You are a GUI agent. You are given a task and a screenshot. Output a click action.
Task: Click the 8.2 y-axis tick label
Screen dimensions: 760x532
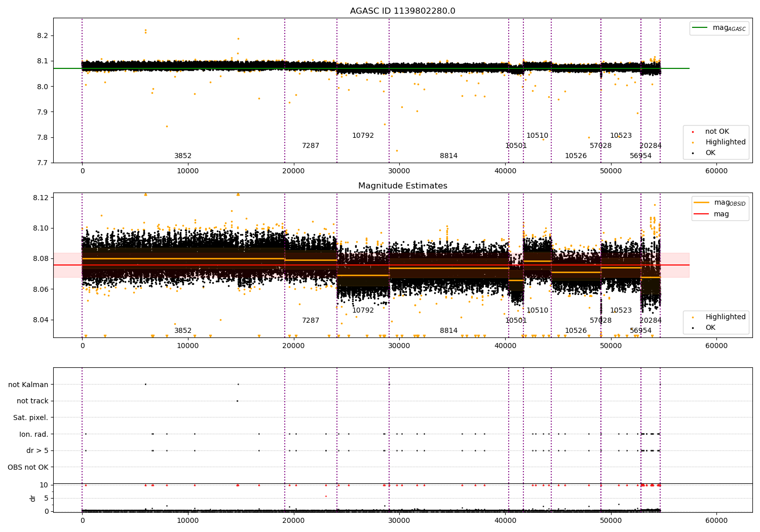tap(42, 36)
